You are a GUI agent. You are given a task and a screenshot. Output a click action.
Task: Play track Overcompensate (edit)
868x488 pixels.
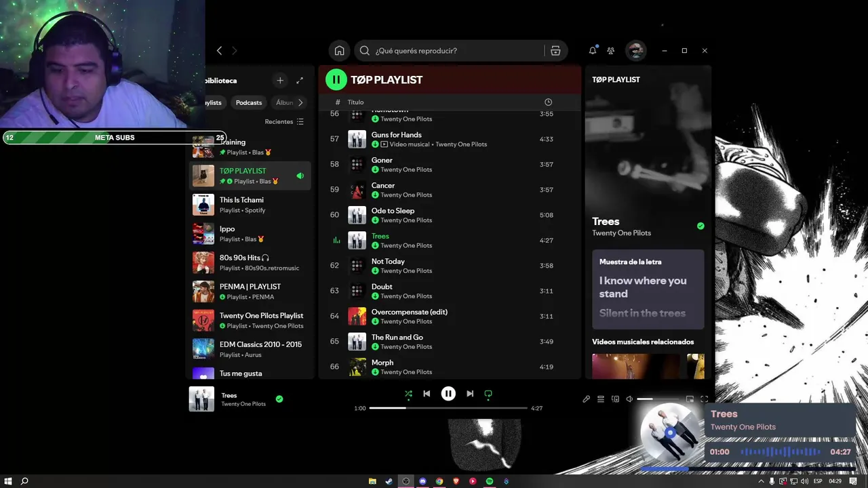(449, 316)
